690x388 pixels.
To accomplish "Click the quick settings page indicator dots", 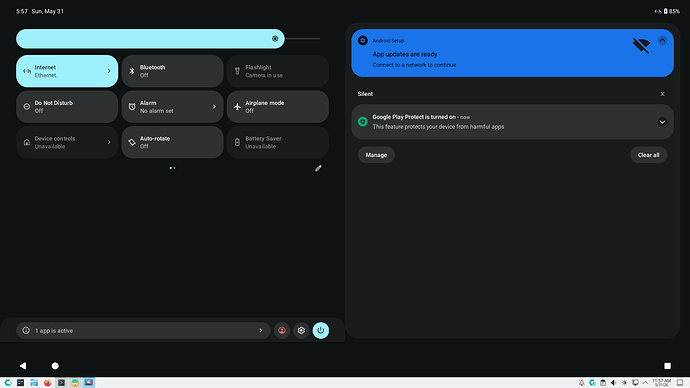I will 172,168.
